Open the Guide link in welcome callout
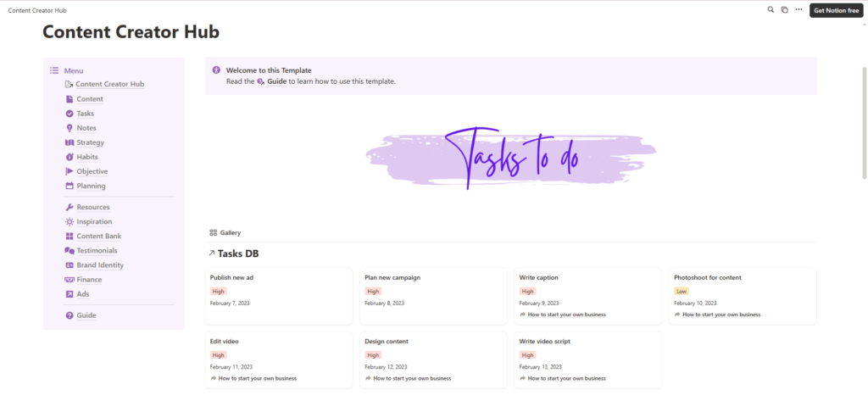868x401 pixels. (x=276, y=81)
